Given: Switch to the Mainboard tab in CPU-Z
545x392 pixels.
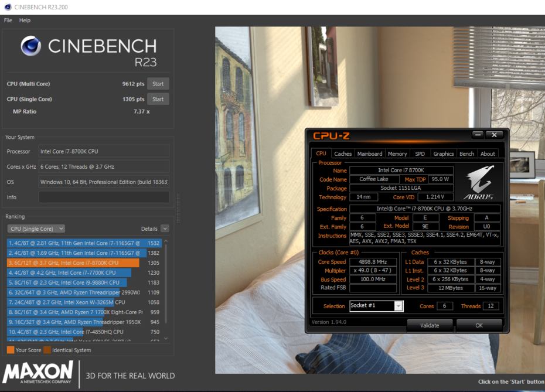Looking at the screenshot, I should [x=370, y=154].
